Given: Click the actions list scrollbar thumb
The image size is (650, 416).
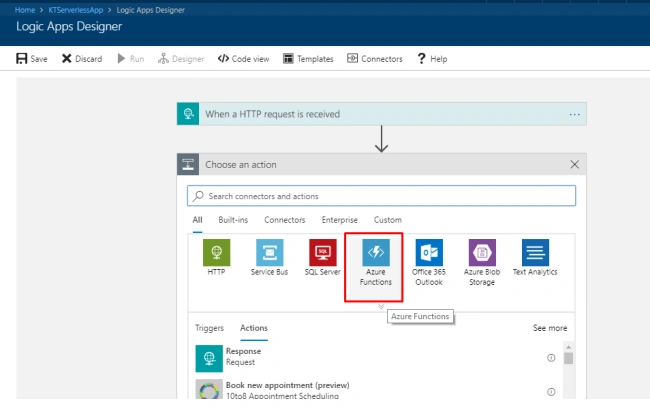Looking at the screenshot, I should point(568,358).
